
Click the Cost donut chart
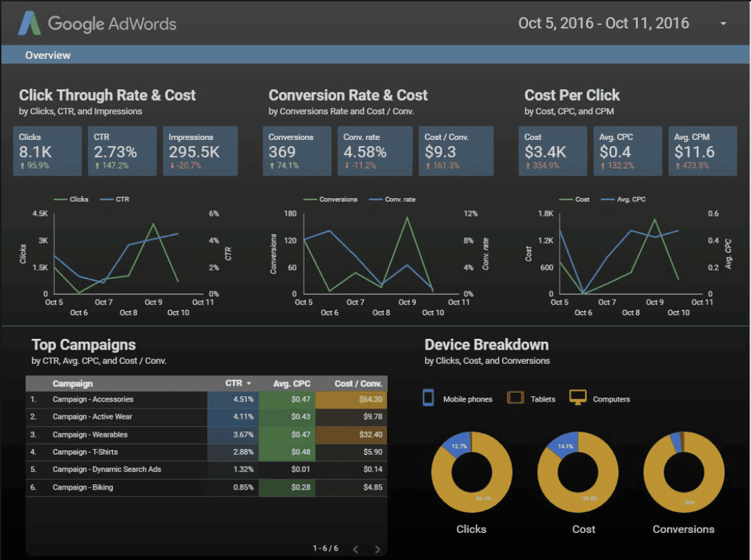578,472
